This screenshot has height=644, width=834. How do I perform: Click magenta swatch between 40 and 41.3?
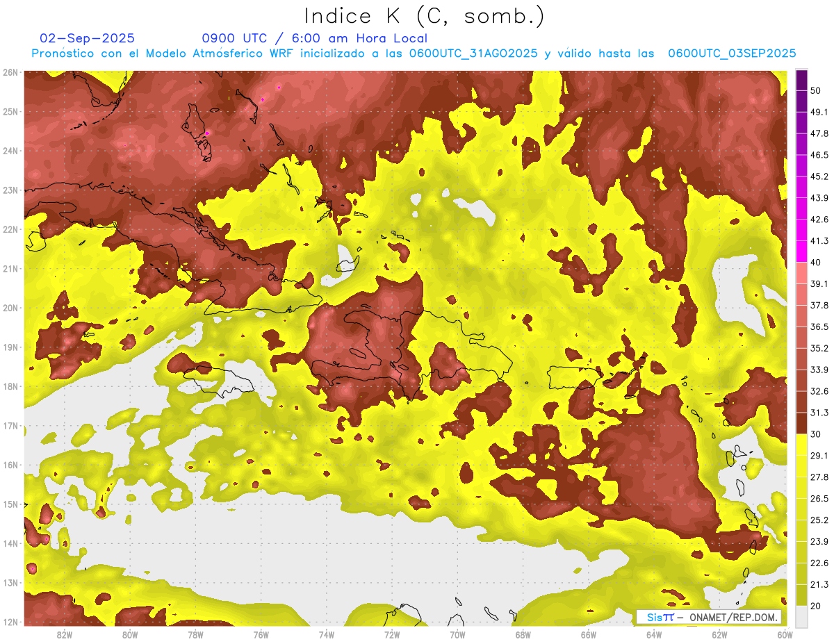pos(802,251)
